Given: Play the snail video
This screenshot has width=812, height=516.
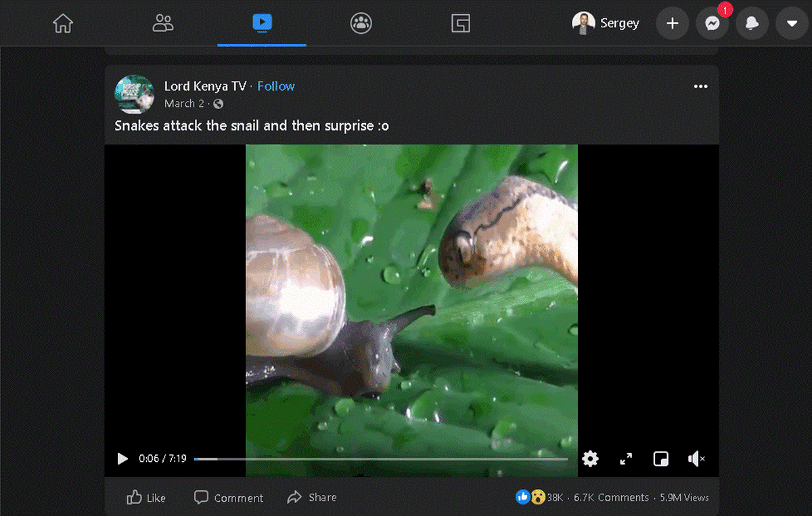Looking at the screenshot, I should coord(122,459).
